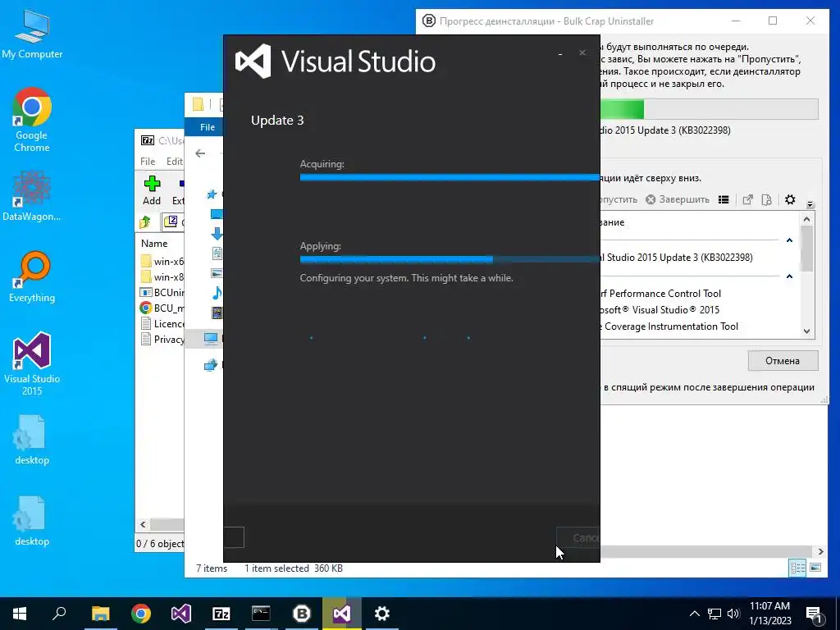The height and width of the screenshot is (630, 840).
Task: Open Command Prompt from the taskbar
Action: 261,614
